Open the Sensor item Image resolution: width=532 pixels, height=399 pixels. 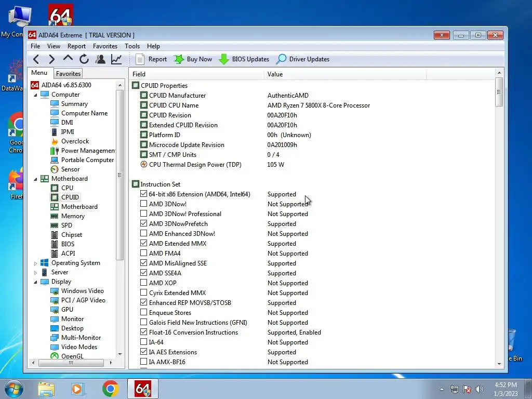tap(70, 169)
